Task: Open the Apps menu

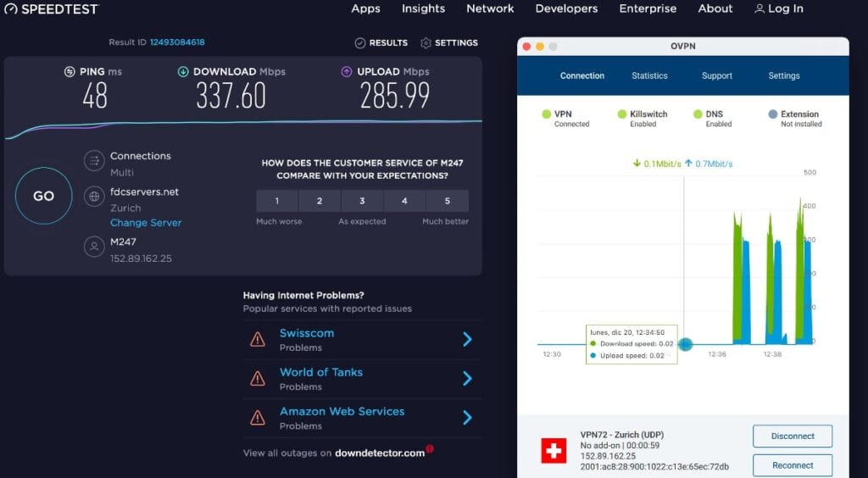Action: point(366,8)
